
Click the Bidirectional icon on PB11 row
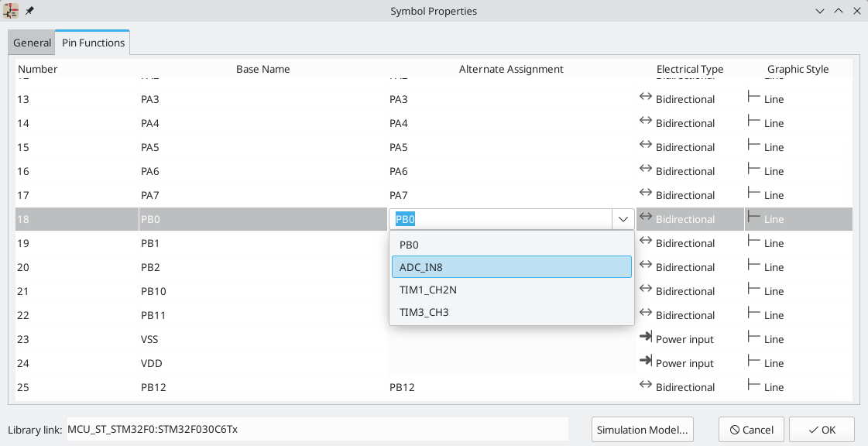pos(645,314)
